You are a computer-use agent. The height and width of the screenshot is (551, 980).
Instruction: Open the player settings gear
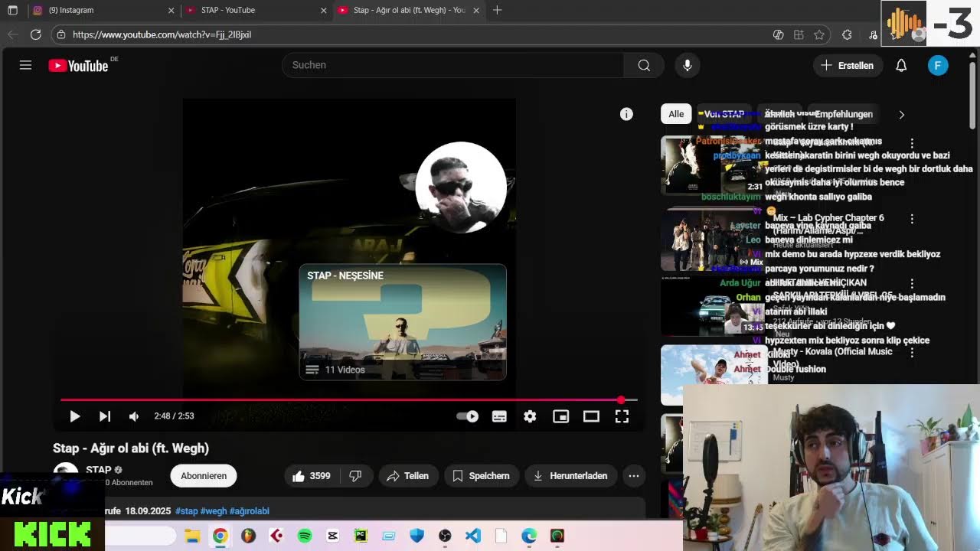point(530,416)
